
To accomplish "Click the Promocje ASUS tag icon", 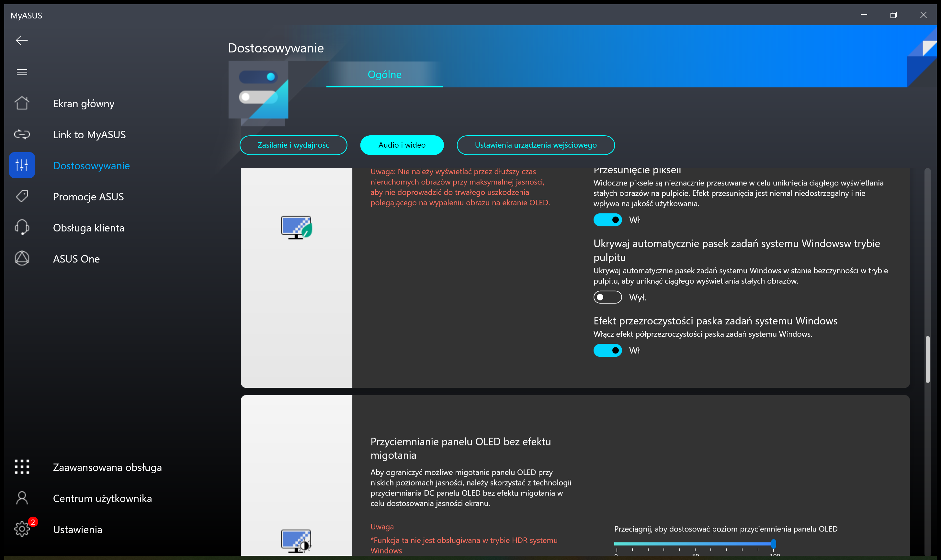I will (x=22, y=196).
